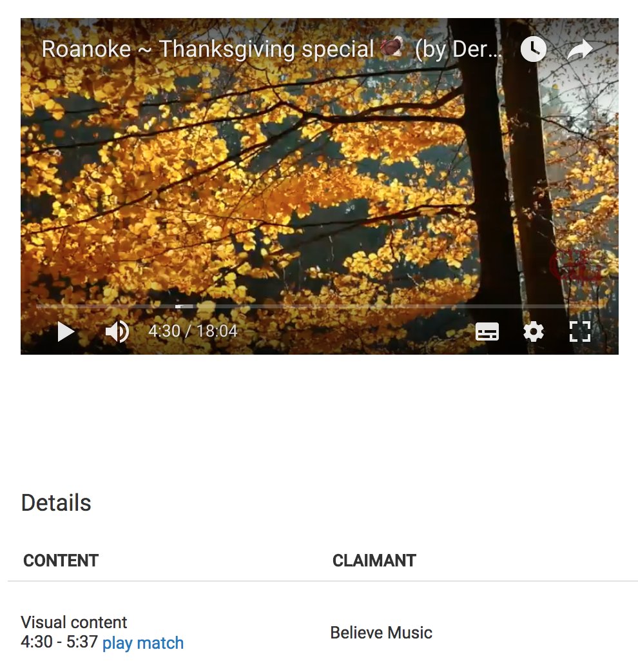Play the Roanoke Thanksgiving video

point(66,332)
